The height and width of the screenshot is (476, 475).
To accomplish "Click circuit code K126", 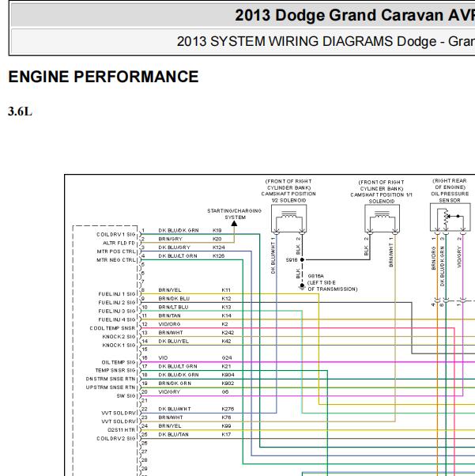I will coord(218,256).
